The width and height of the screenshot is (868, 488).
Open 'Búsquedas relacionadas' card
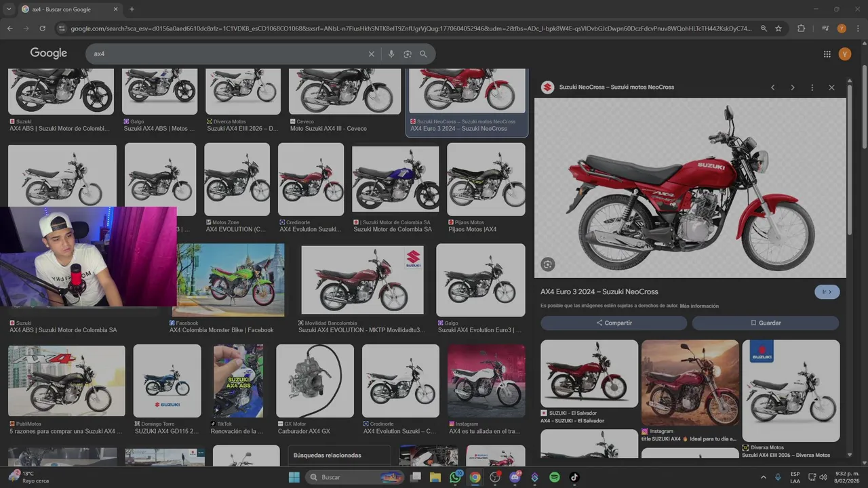pos(339,455)
